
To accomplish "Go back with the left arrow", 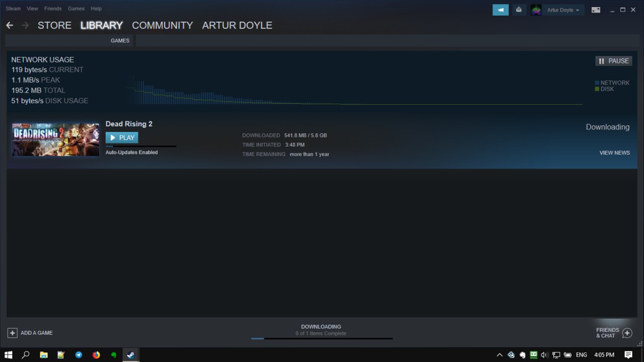I will [10, 25].
